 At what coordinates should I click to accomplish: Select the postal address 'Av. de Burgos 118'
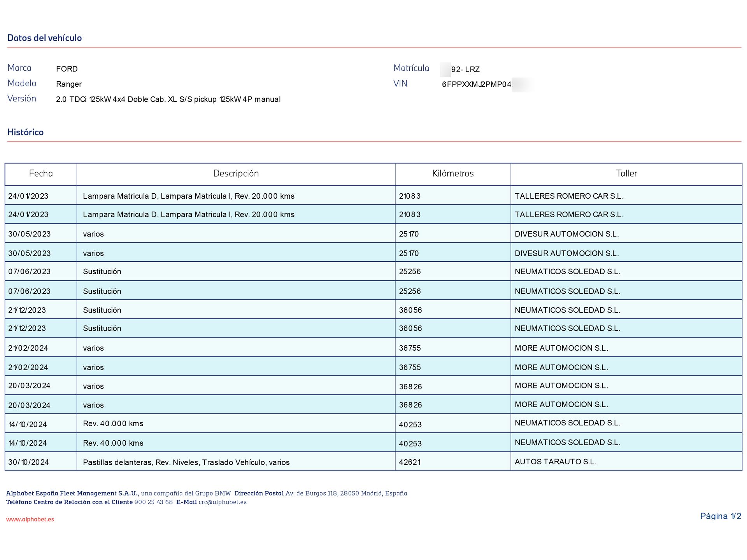311,493
